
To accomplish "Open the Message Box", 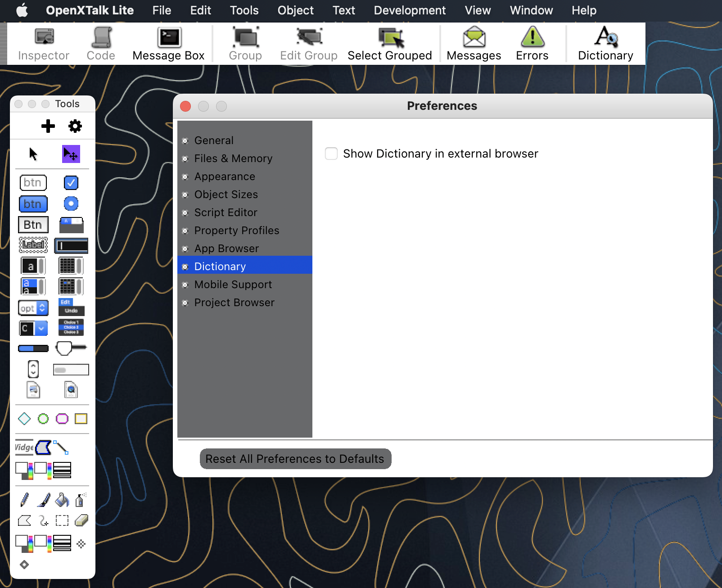I will (x=168, y=44).
